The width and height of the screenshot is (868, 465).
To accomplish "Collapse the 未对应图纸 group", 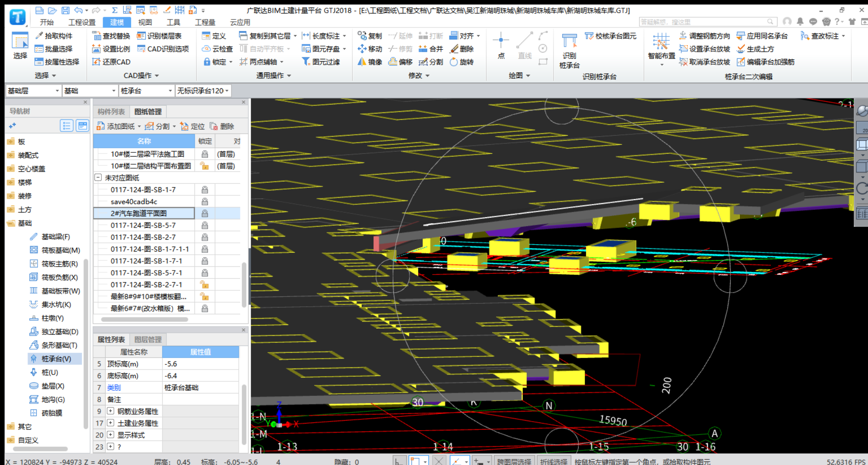I will coord(98,178).
